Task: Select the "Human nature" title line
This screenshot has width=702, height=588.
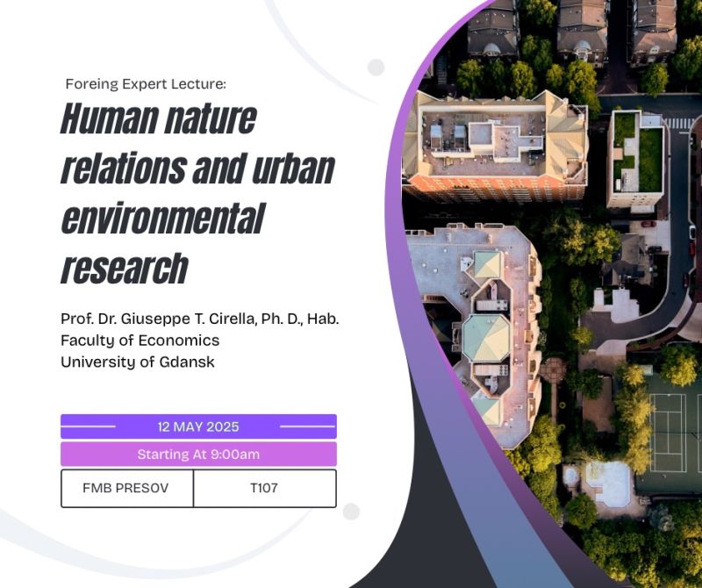Action: [158, 118]
